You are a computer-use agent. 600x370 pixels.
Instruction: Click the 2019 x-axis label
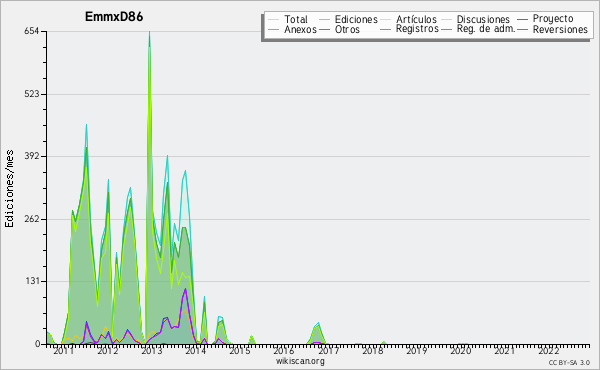[x=416, y=351]
